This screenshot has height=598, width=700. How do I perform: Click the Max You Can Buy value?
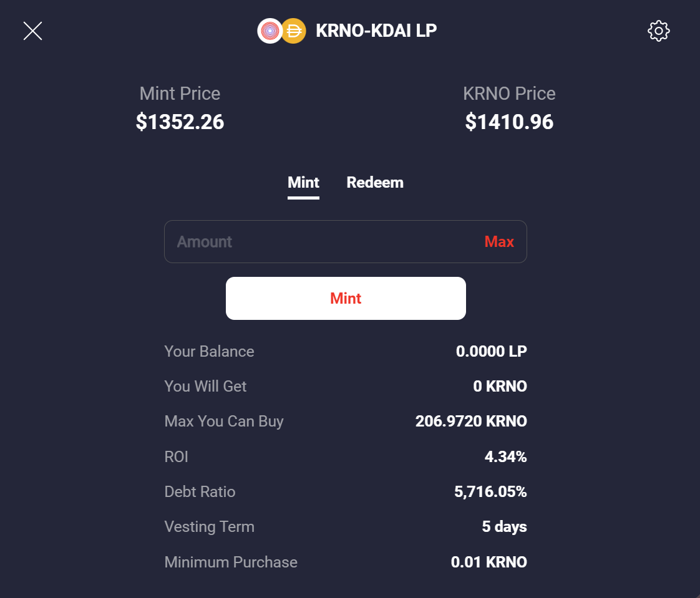(x=471, y=421)
